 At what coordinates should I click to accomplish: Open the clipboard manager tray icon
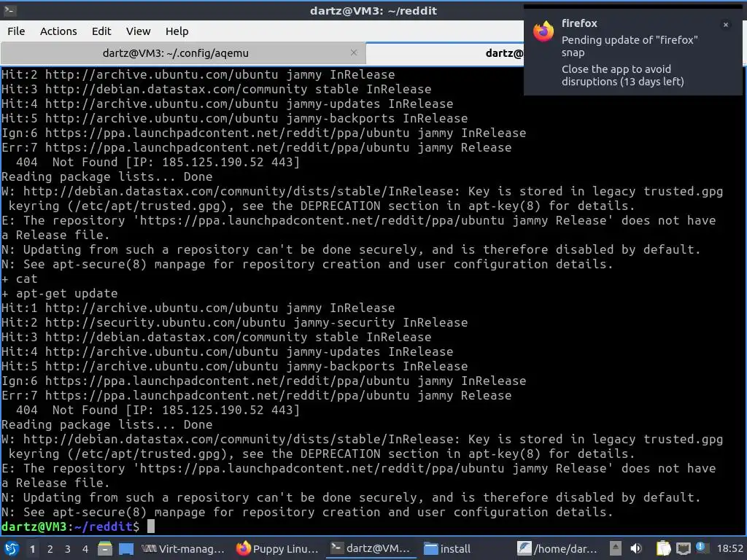(663, 548)
